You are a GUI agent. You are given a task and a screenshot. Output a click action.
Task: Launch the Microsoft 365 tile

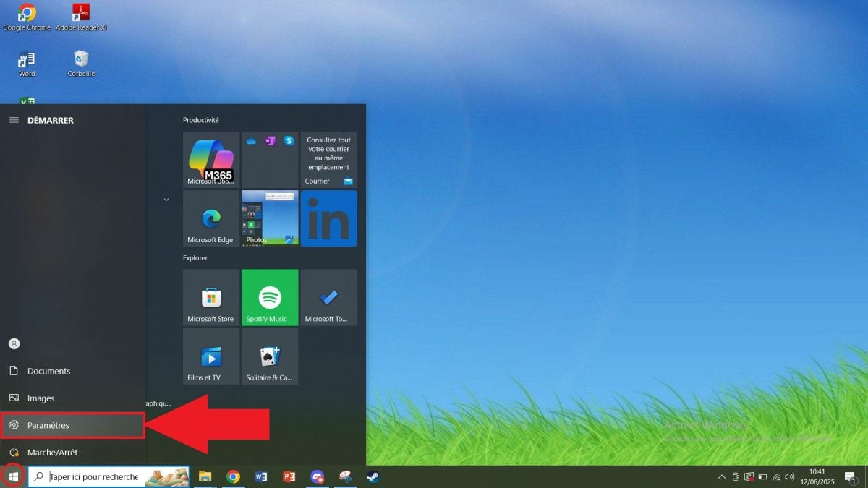[x=210, y=160]
